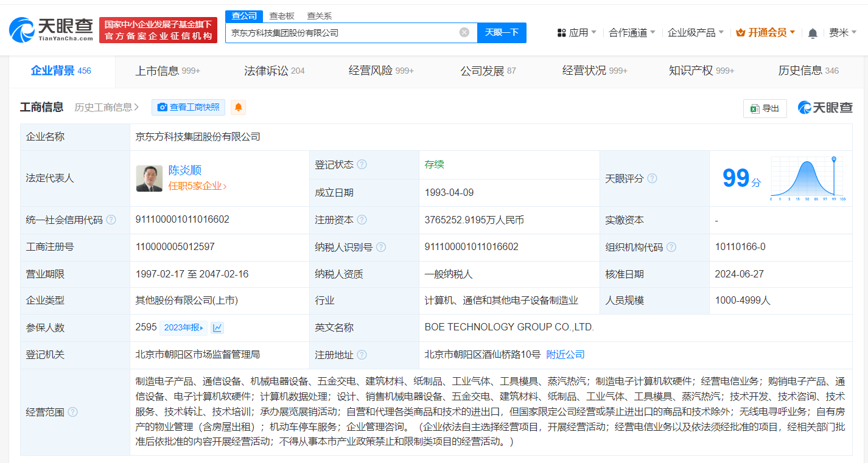Screen dimensions: 868x463
Task: Click the help icon next to 天眼评分
Action: 651,178
